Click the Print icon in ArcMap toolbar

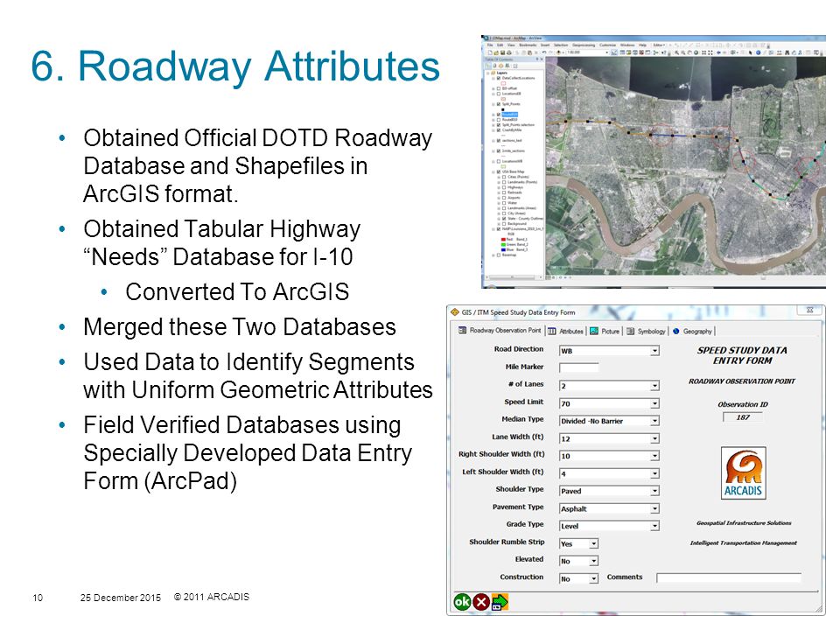(507, 52)
